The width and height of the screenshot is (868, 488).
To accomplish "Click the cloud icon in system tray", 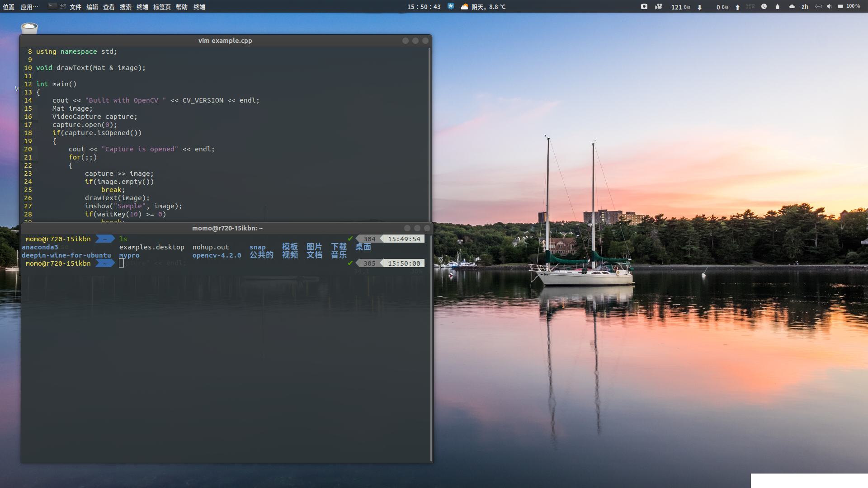I will click(x=792, y=6).
